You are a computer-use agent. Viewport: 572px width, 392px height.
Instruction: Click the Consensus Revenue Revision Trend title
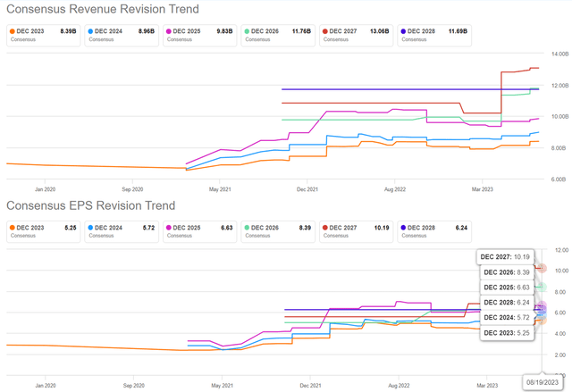[103, 9]
